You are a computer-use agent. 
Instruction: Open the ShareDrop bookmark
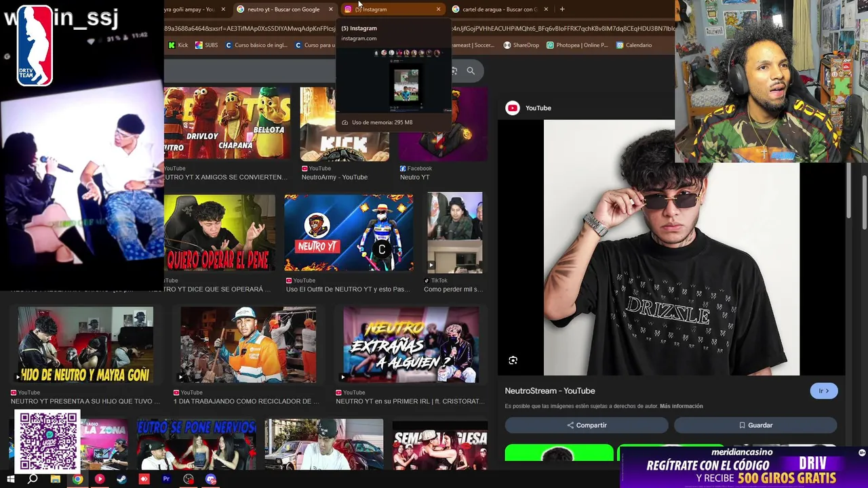click(x=521, y=45)
